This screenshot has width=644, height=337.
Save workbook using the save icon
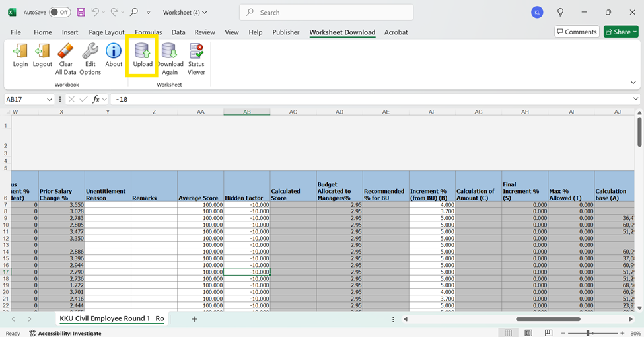coord(81,12)
